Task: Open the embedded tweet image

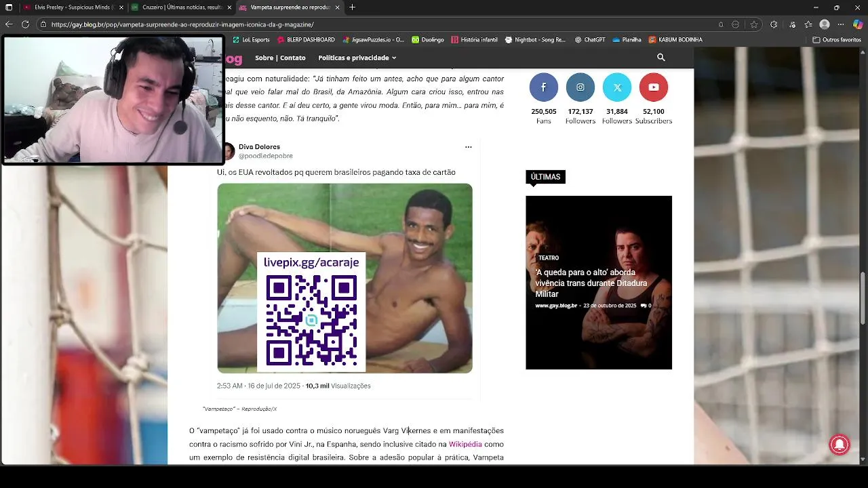Action: pyautogui.click(x=344, y=278)
